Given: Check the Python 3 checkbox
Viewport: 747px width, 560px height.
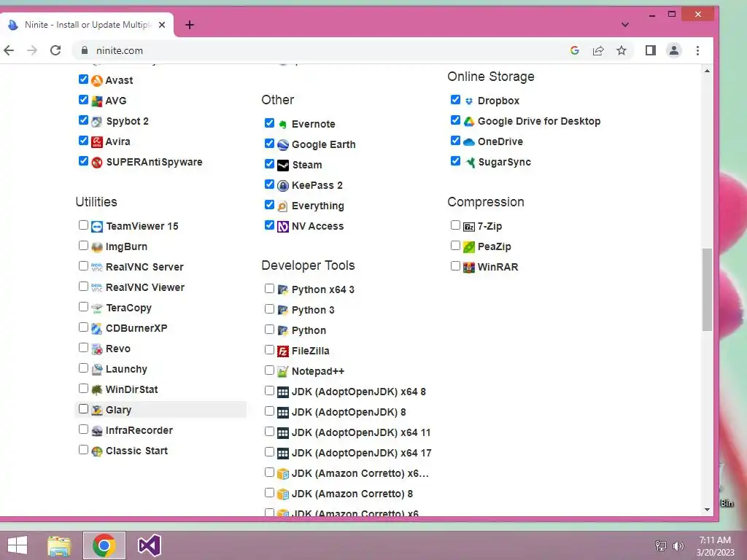Looking at the screenshot, I should click(270, 309).
